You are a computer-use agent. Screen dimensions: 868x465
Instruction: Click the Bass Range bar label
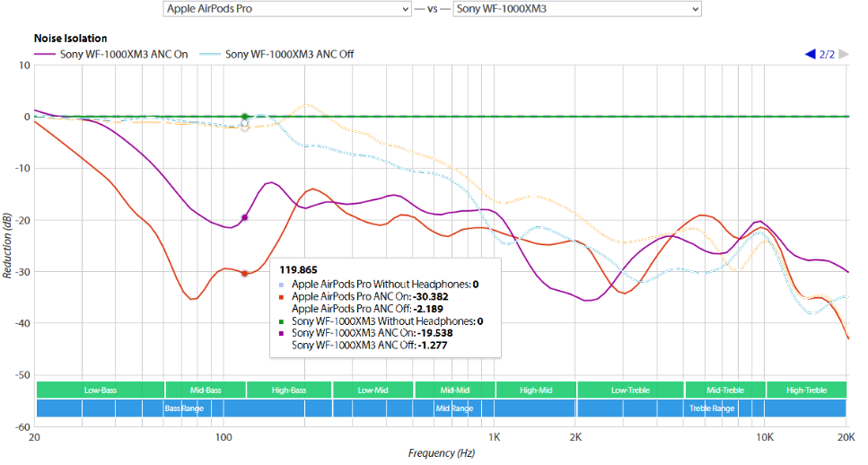[184, 408]
